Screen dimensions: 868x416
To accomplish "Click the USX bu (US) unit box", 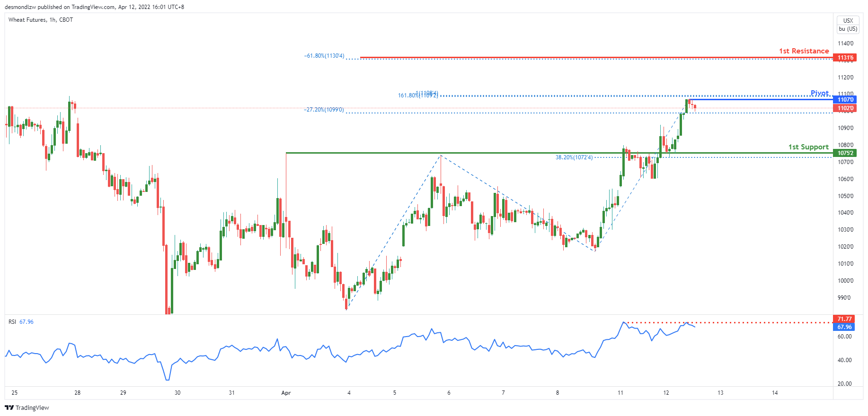I will point(848,25).
